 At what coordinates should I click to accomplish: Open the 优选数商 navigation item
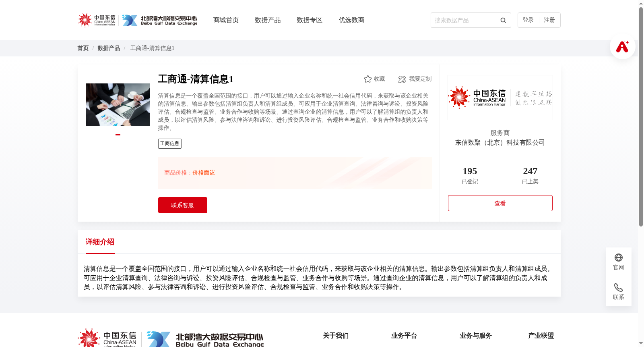coord(351,20)
